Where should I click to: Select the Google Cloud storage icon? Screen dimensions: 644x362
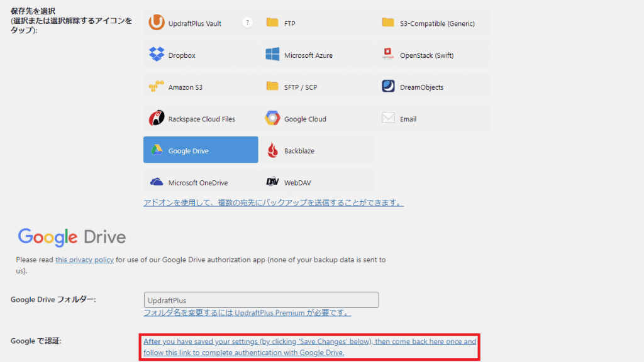coord(272,119)
